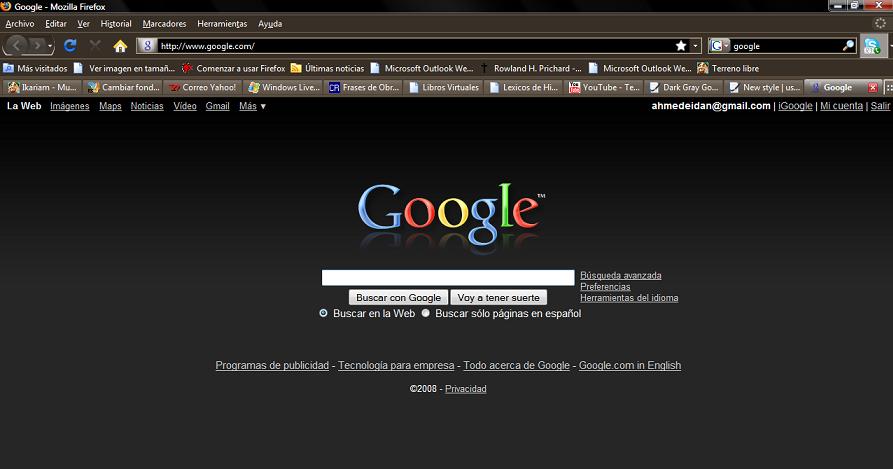This screenshot has height=469, width=893.
Task: Open the Gmail link
Action: tap(218, 106)
